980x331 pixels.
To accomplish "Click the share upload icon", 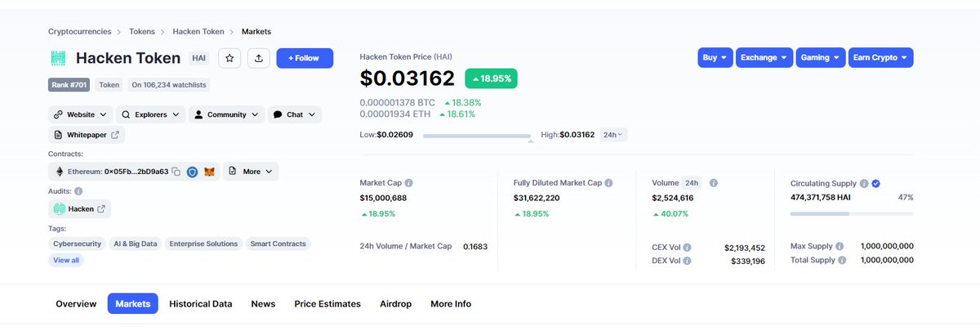I will coord(259,58).
